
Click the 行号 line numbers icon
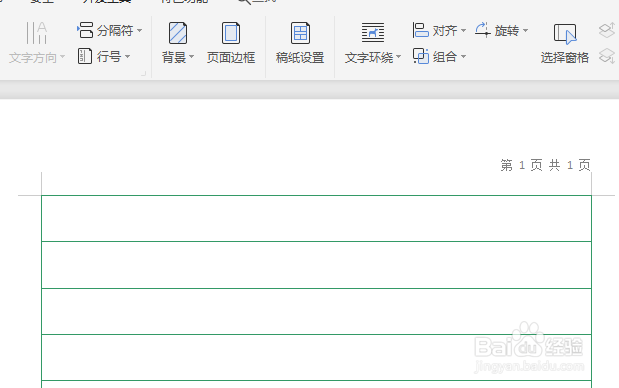coord(85,56)
